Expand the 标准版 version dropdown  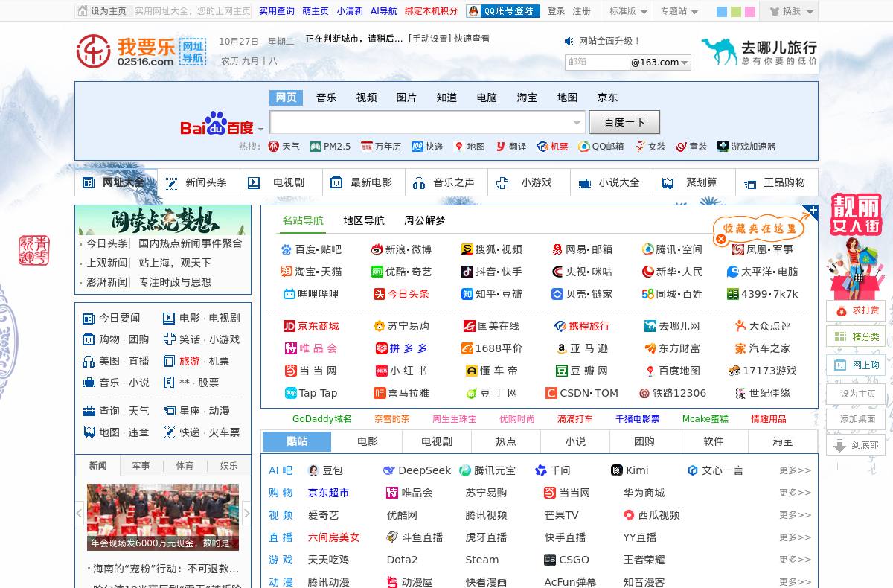(627, 11)
